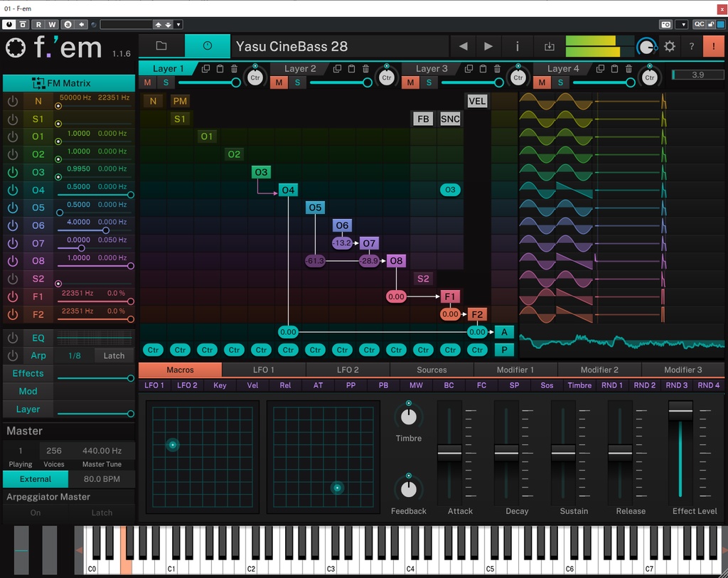The height and width of the screenshot is (578, 728).
Task: Toggle power on operator O3
Action: [12, 172]
